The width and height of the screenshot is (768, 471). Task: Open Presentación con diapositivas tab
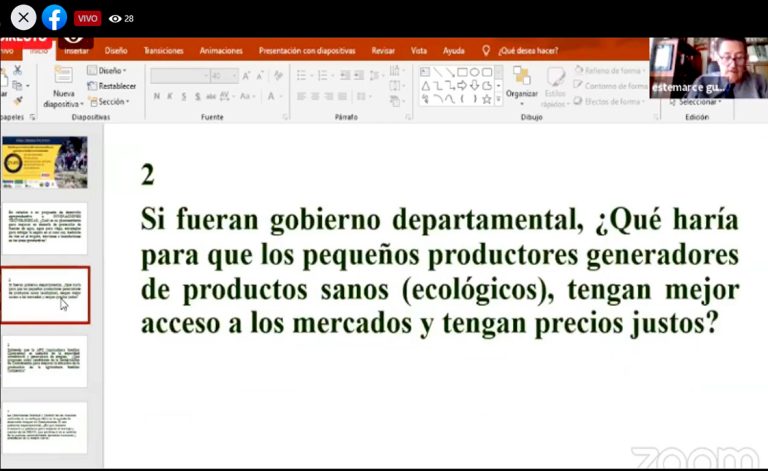[x=307, y=50]
